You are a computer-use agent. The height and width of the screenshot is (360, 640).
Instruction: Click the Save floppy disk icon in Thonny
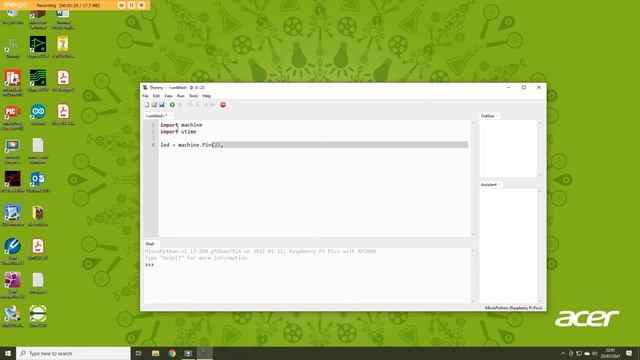click(162, 105)
